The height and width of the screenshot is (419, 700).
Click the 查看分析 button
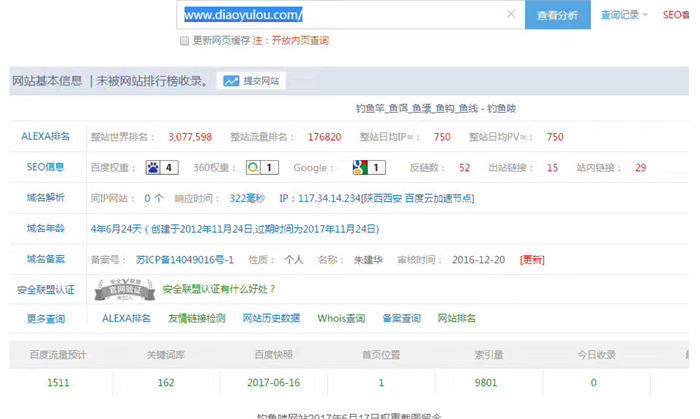click(558, 15)
